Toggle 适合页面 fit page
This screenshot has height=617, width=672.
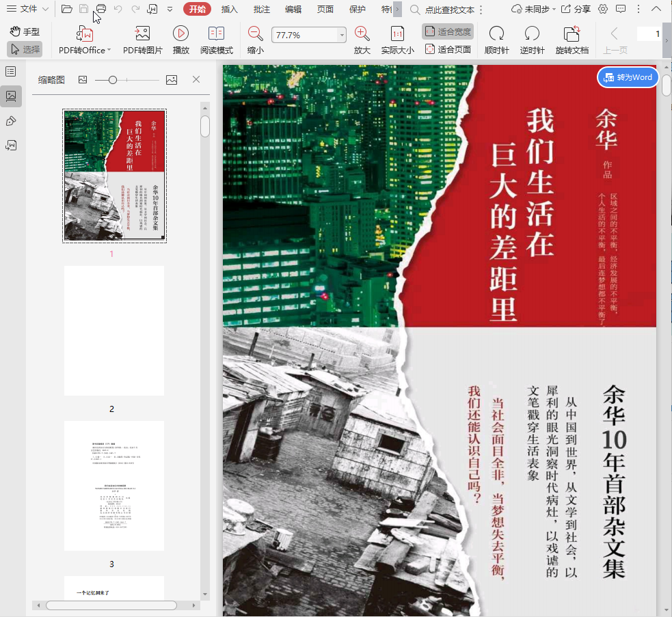point(448,49)
